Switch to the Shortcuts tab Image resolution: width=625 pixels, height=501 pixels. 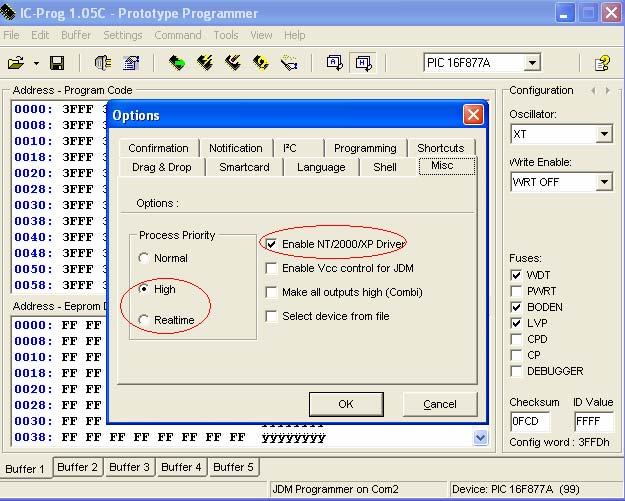coord(440,148)
